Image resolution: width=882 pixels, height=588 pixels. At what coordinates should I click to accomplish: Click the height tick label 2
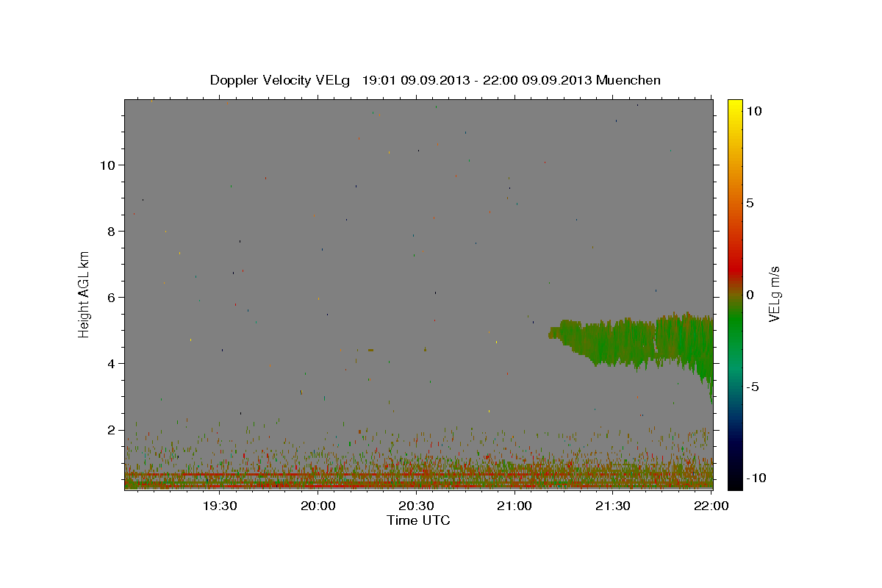pyautogui.click(x=111, y=429)
